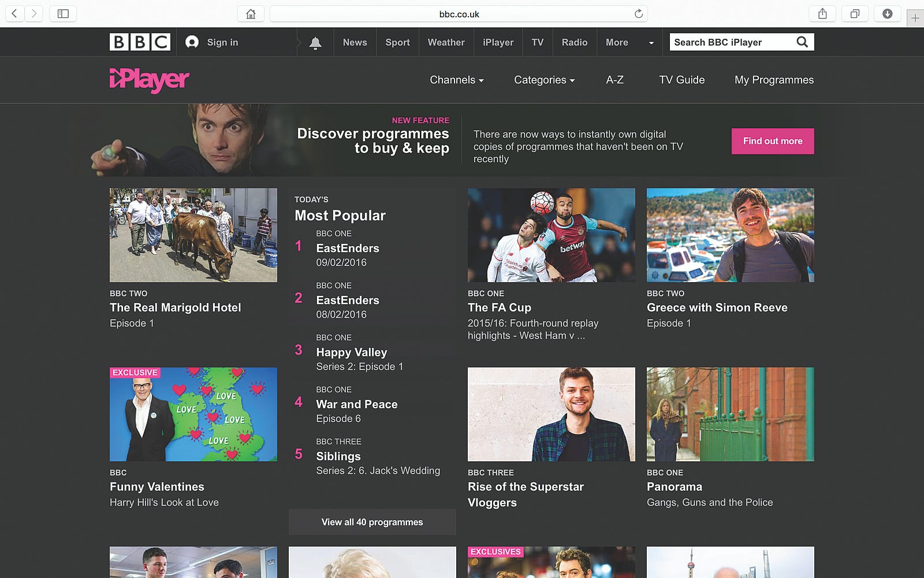Open The Real Marigold Hotel thumbnail
Viewport: 924px width, 578px height.
193,235
